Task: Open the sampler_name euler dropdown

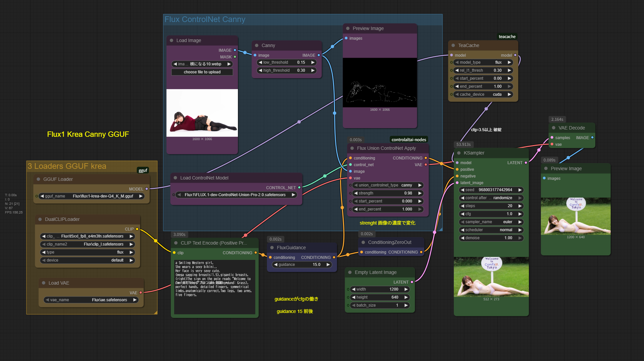Action: (491, 222)
